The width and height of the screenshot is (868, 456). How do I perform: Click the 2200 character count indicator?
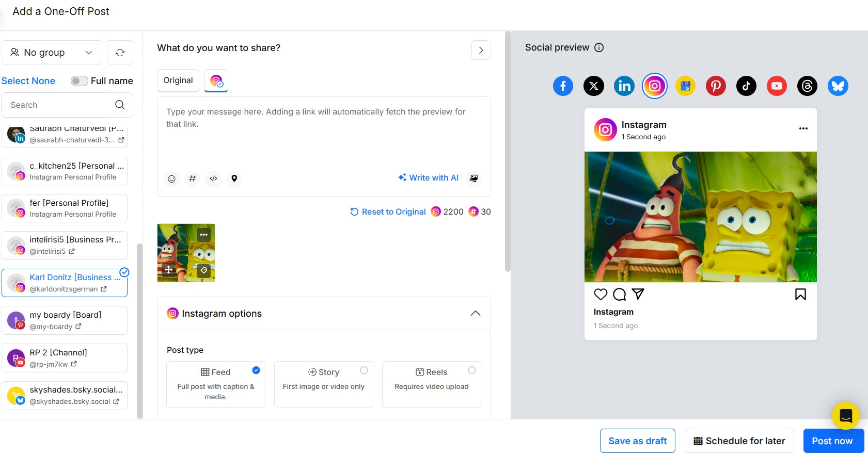pyautogui.click(x=447, y=211)
